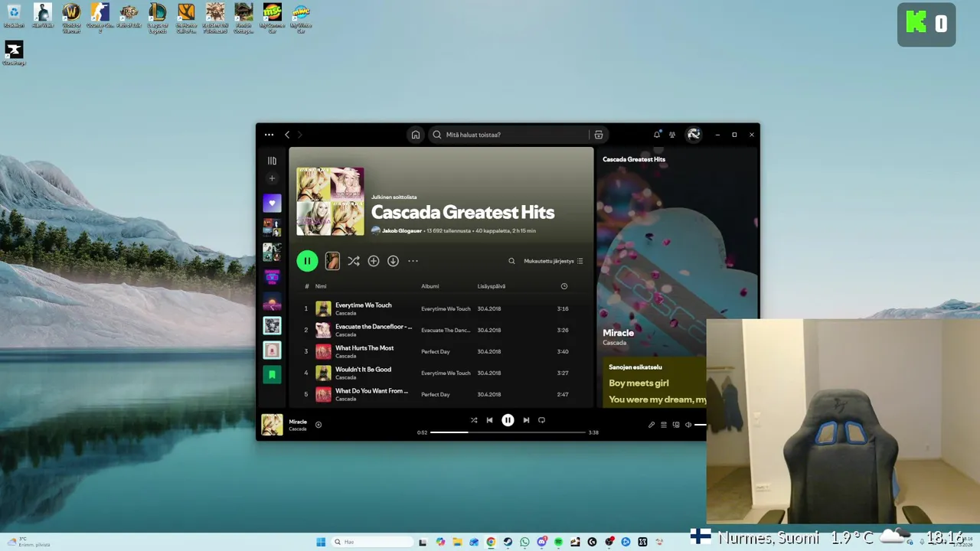Skip to the previous track

click(490, 420)
